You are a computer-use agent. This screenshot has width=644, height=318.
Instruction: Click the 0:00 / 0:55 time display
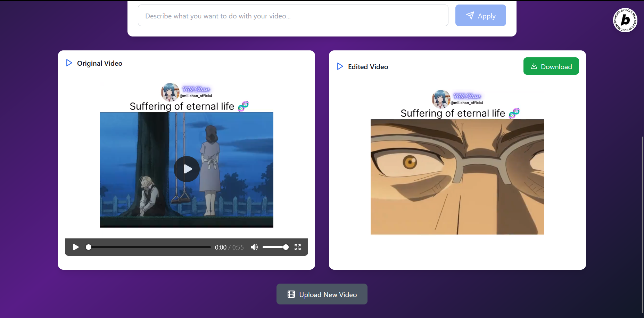coord(229,247)
